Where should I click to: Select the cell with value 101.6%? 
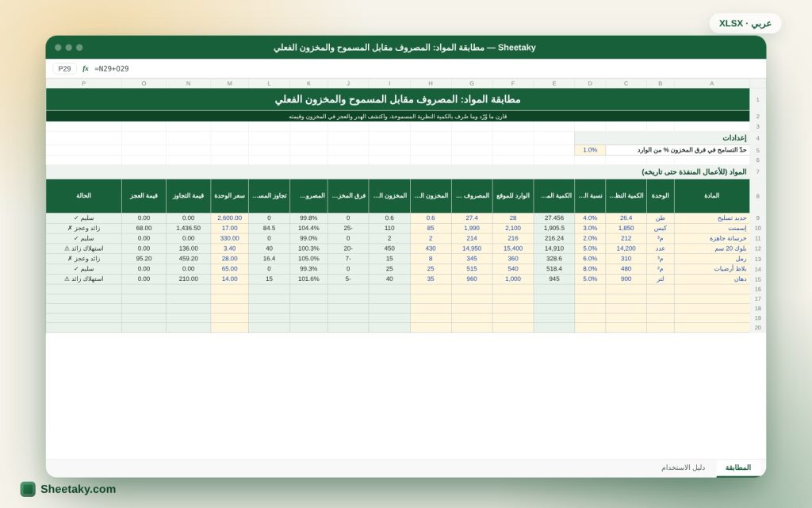click(x=308, y=279)
